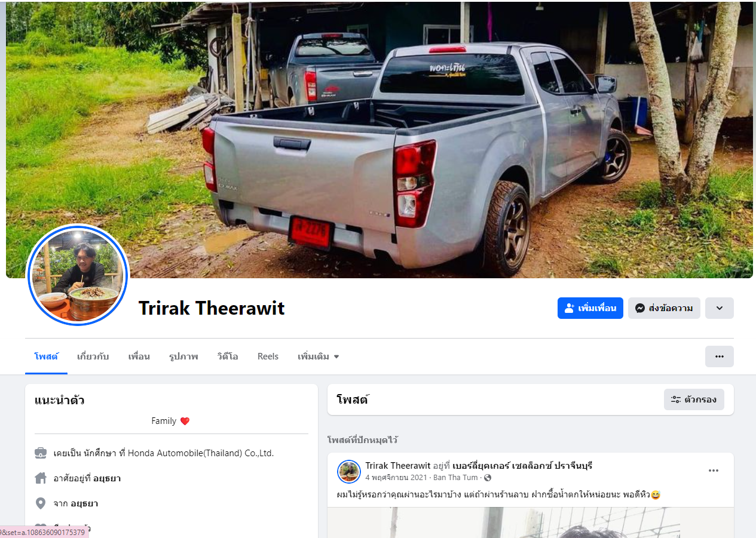Click the briefcase work icon in intro
Viewport: 756px width, 538px height.
tap(41, 453)
